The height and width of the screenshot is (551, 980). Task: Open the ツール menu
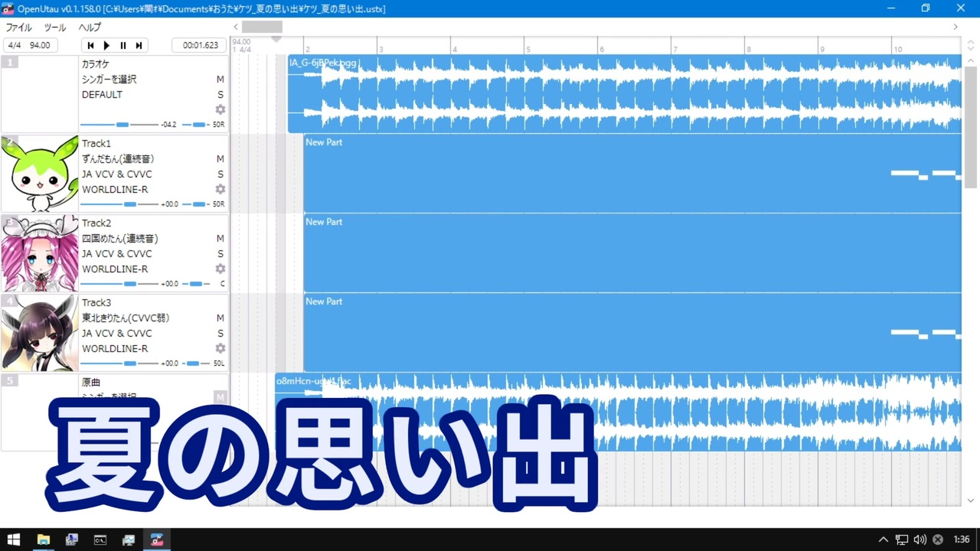pyautogui.click(x=55, y=28)
